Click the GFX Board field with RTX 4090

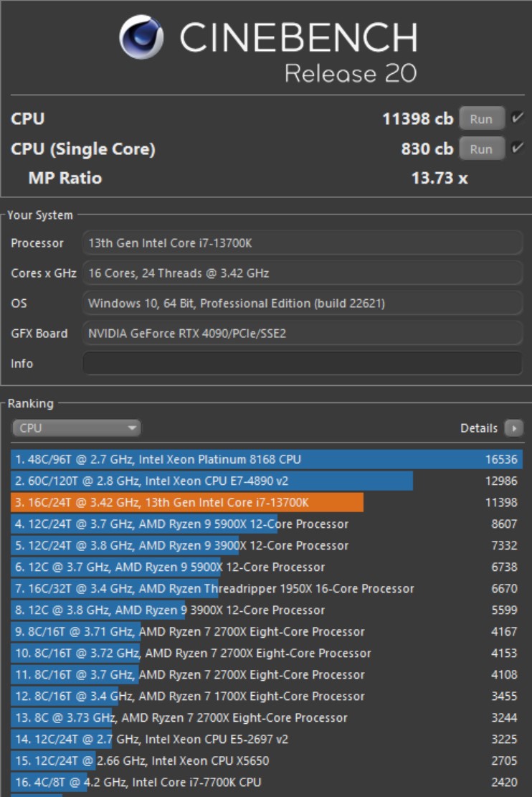tap(301, 333)
